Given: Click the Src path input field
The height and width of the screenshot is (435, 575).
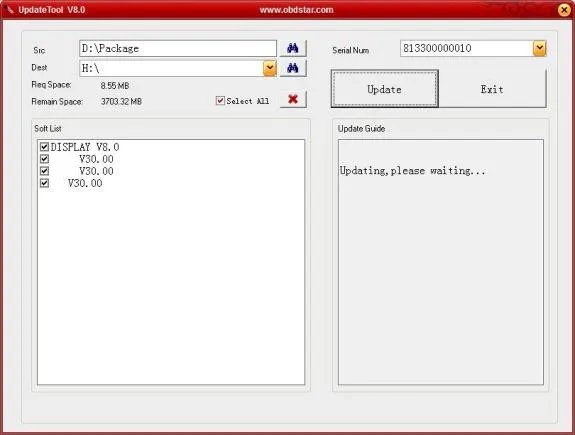Looking at the screenshot, I should [178, 48].
